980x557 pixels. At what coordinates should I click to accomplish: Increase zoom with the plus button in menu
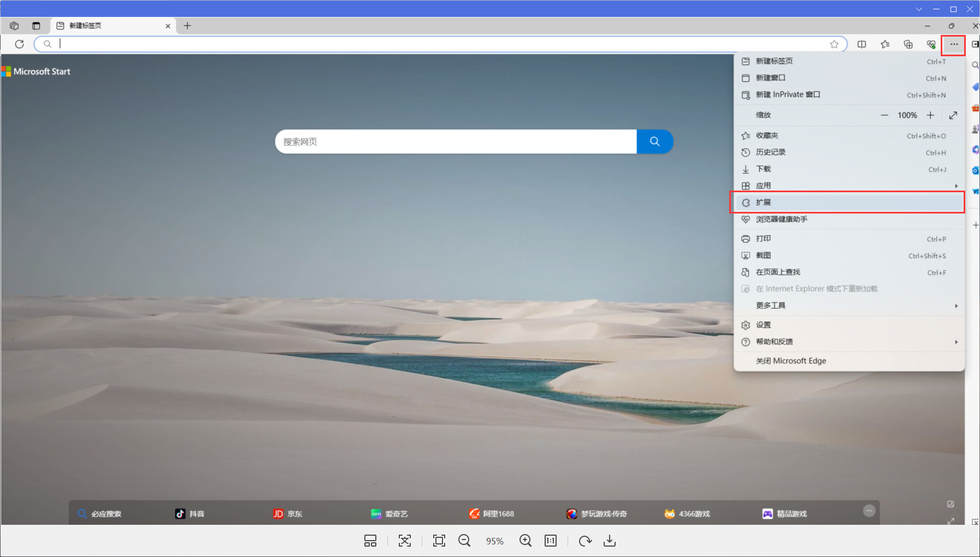coord(930,115)
